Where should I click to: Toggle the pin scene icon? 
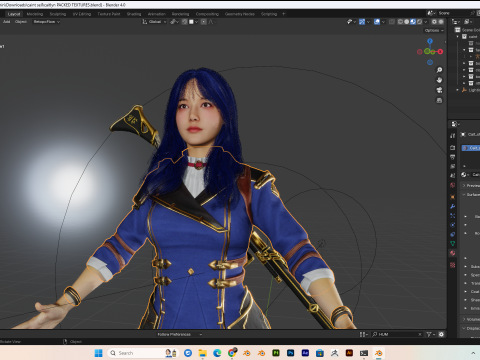coord(472,13)
